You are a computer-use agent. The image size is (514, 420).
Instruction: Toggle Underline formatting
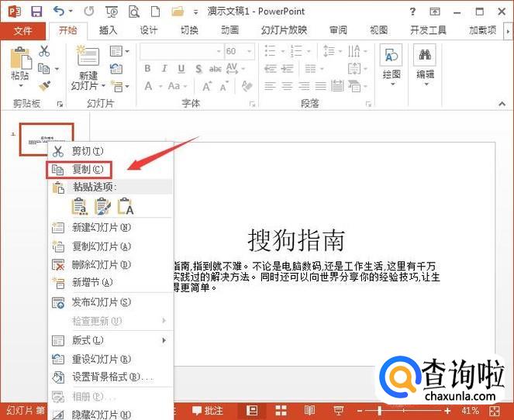point(181,68)
